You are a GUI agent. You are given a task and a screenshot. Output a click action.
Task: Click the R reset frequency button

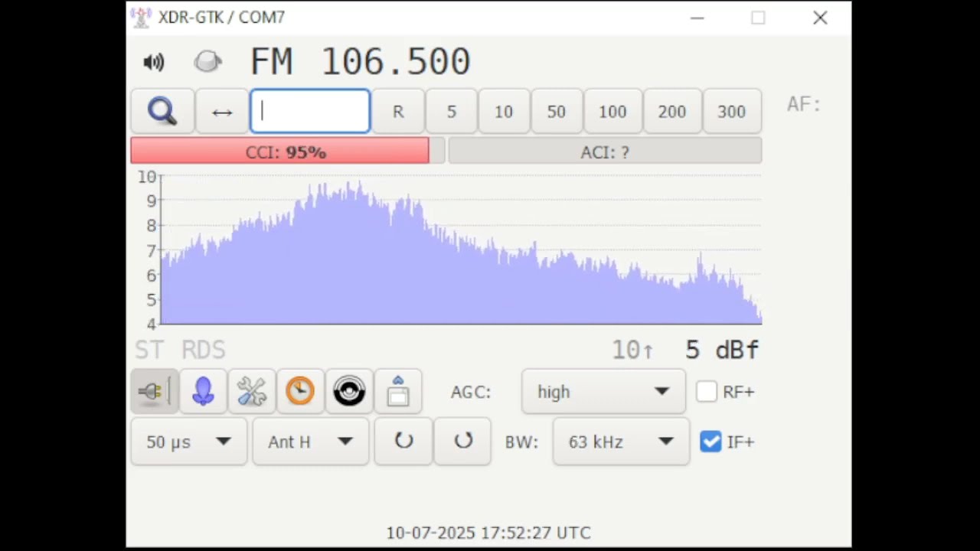(398, 112)
